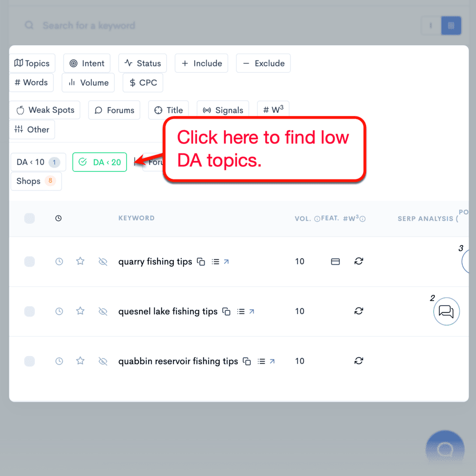Open the Intent filter
Screen dimensions: 476x476
(x=87, y=63)
